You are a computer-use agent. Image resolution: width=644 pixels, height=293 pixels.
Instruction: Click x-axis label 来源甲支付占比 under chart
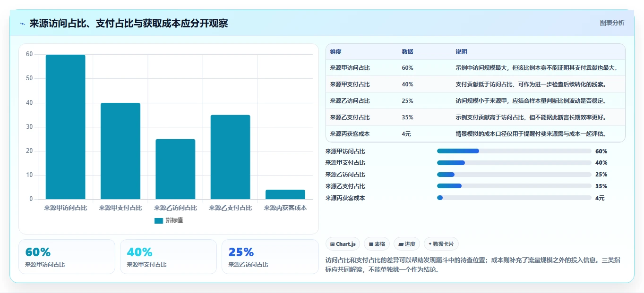pos(120,208)
